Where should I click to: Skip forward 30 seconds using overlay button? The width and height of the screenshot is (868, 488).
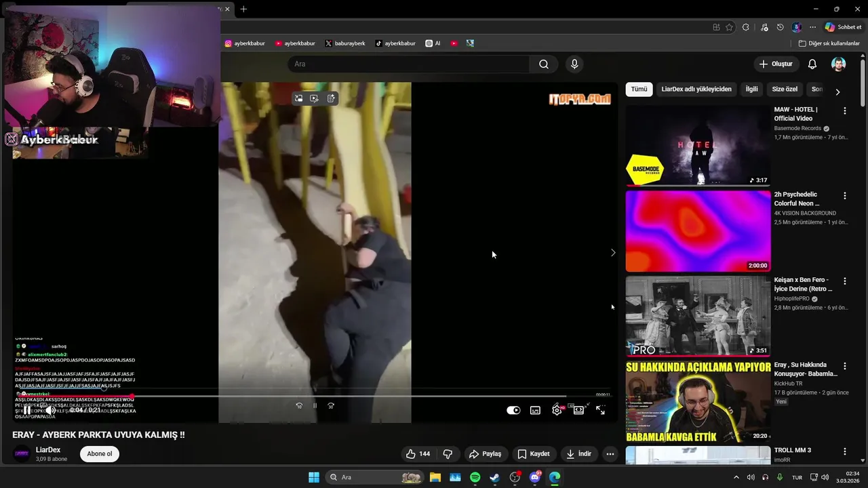331,406
